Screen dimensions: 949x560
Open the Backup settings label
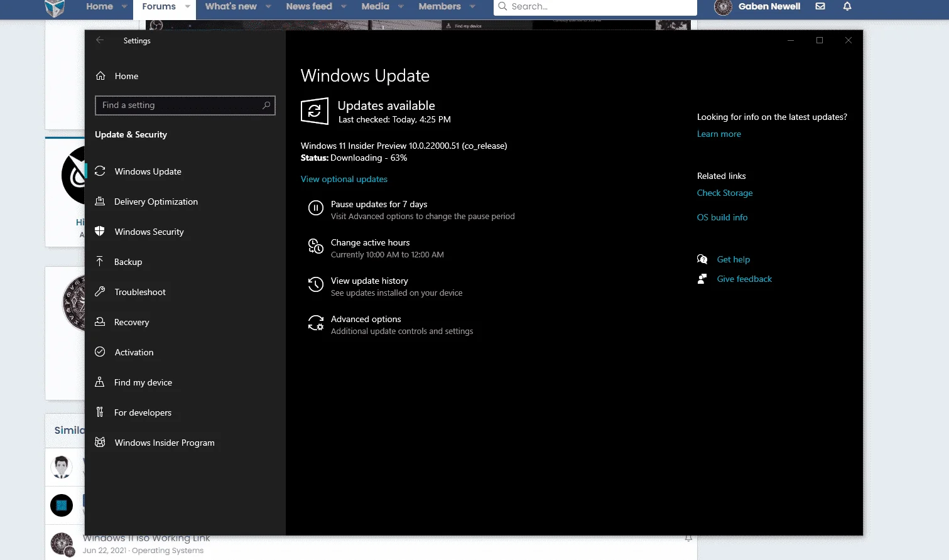coord(128,262)
